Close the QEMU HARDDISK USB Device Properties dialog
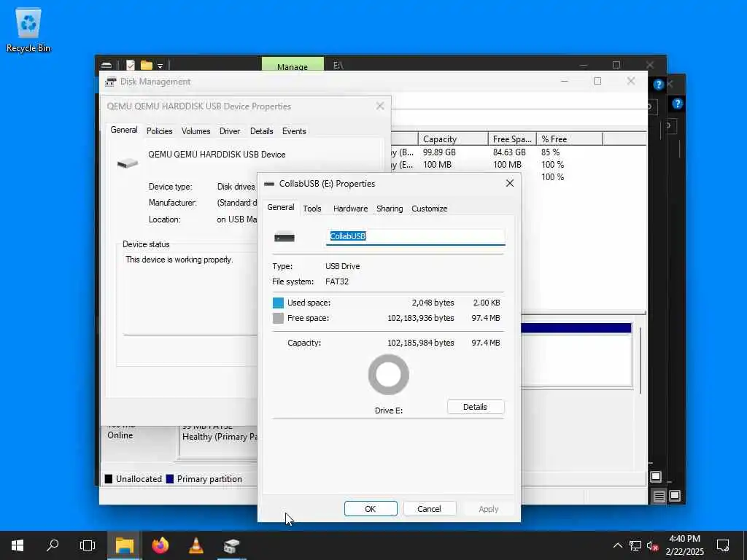This screenshot has width=747, height=560. point(379,106)
